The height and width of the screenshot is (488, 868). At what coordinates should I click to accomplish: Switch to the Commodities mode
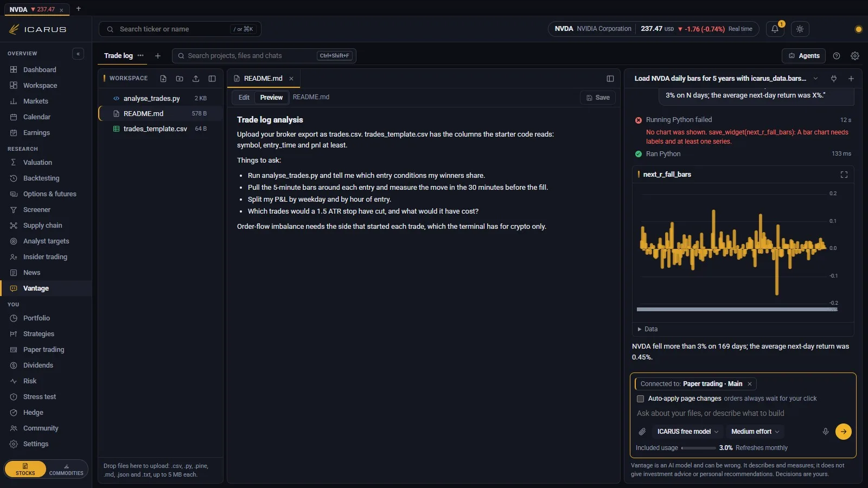click(66, 469)
